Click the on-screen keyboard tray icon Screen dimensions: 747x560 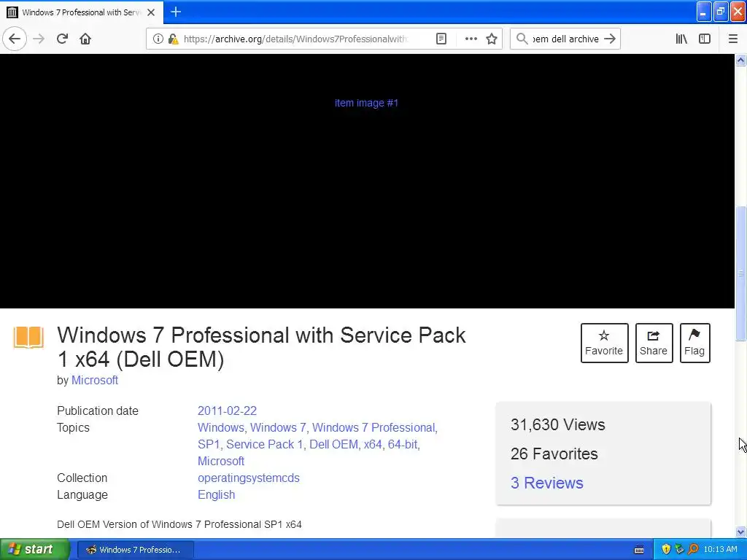point(639,550)
